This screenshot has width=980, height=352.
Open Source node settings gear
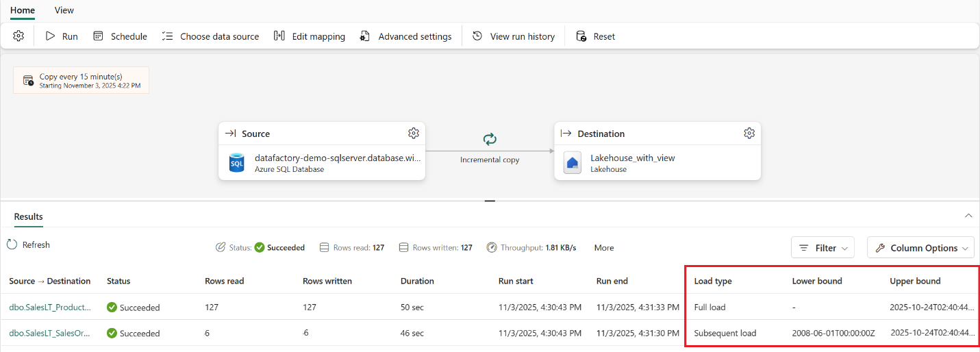413,134
